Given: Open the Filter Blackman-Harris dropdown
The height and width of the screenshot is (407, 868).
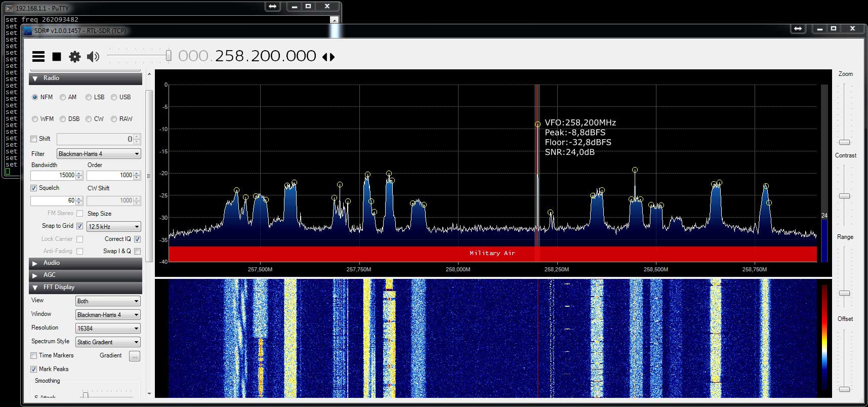Looking at the screenshot, I should tap(99, 154).
